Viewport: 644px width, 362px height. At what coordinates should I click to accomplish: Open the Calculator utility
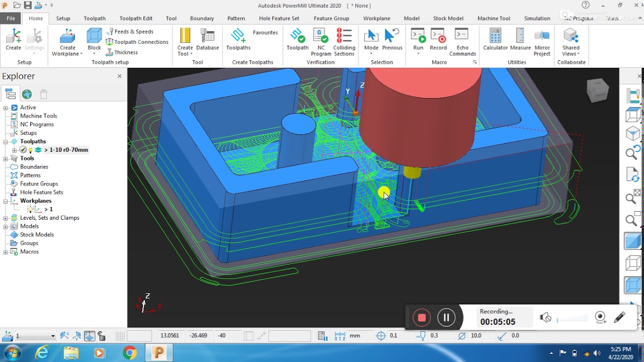(496, 40)
